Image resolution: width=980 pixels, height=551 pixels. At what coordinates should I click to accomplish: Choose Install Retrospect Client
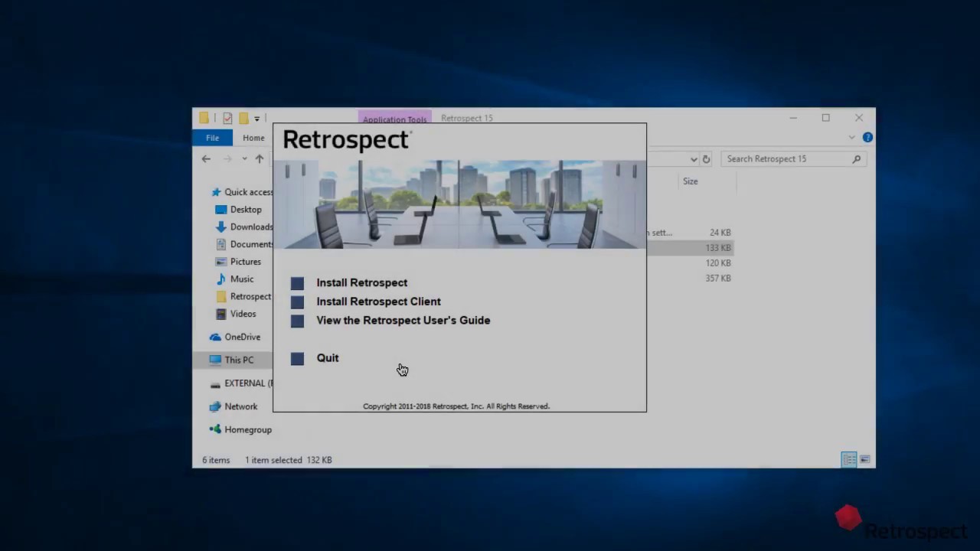click(378, 302)
